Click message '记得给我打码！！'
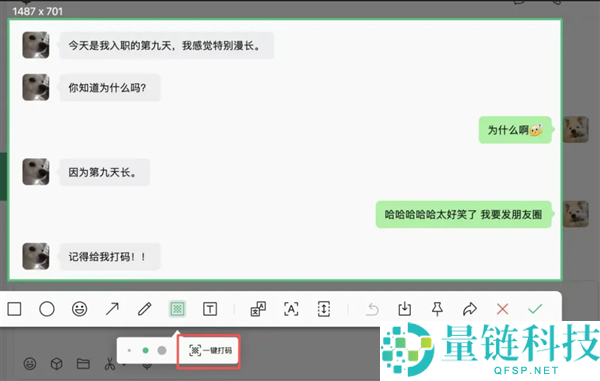The height and width of the screenshot is (381, 600). 110,257
